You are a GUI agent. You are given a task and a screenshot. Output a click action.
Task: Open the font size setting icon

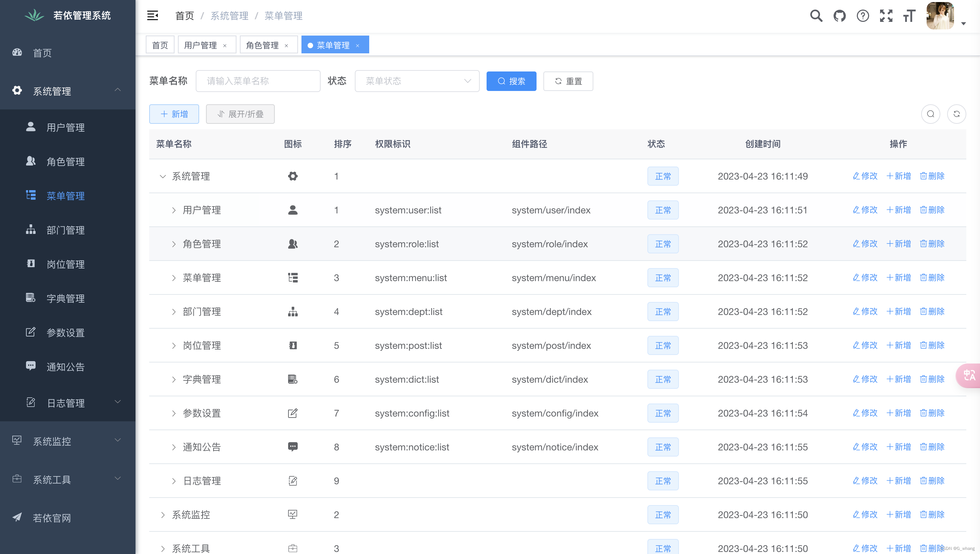[909, 16]
